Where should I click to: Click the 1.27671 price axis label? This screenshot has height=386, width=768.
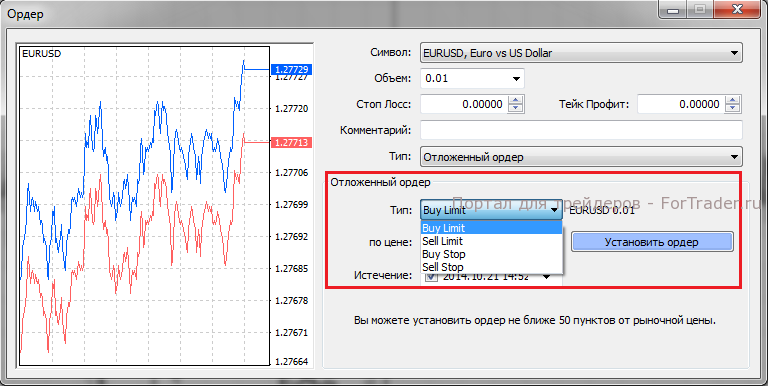pyautogui.click(x=292, y=333)
